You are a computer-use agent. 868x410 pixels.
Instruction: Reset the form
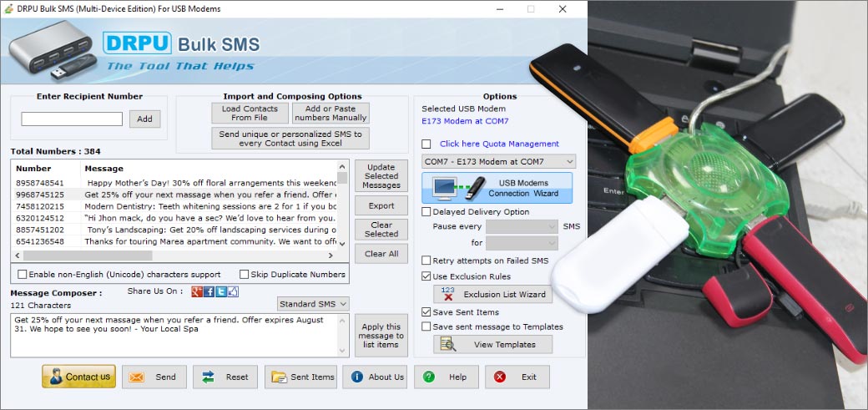click(x=225, y=377)
